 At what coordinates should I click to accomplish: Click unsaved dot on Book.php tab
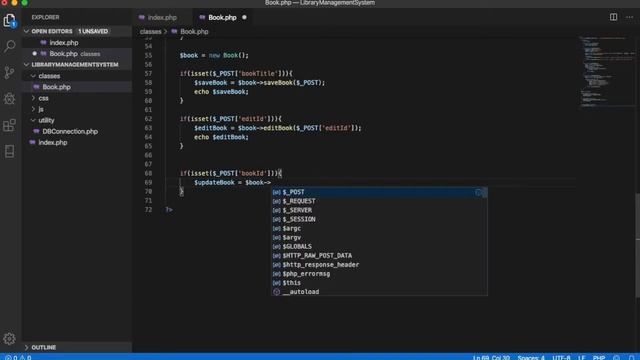click(244, 18)
